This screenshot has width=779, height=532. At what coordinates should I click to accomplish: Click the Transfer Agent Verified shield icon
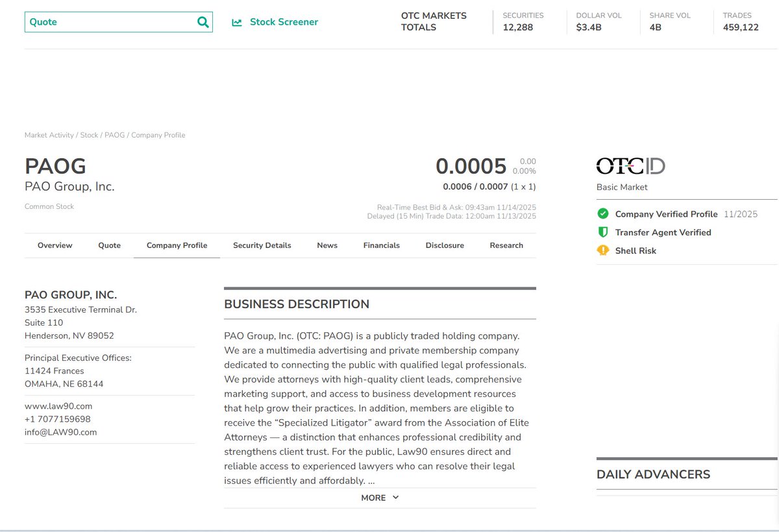tap(603, 232)
